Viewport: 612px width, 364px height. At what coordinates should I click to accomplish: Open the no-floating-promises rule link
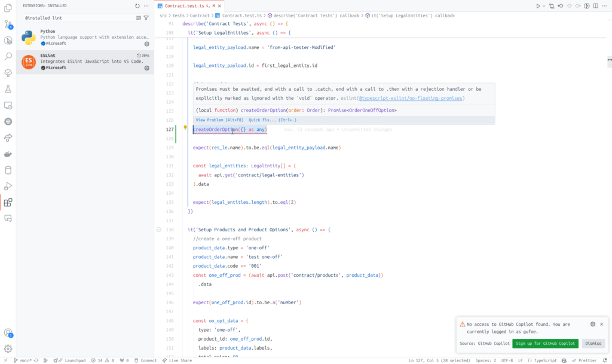(x=411, y=98)
